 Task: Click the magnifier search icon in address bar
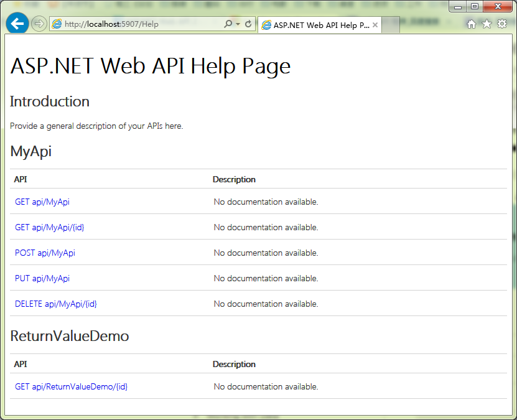[x=228, y=24]
